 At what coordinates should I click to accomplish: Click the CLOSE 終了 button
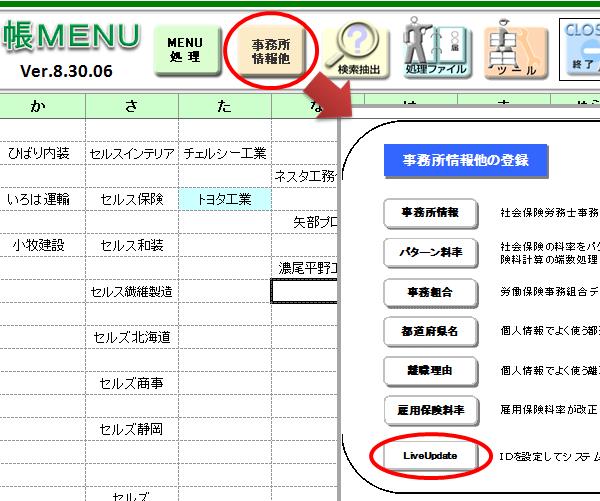[582, 49]
